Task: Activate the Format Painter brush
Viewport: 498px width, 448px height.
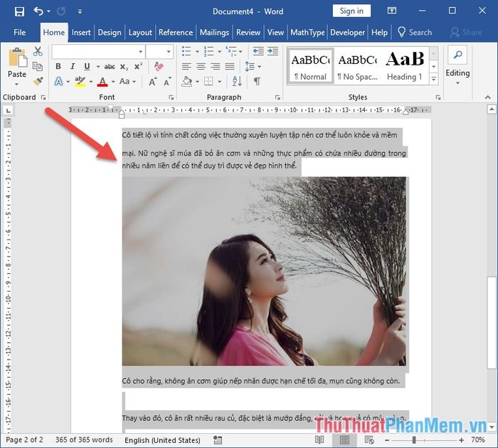Action: pyautogui.click(x=38, y=81)
